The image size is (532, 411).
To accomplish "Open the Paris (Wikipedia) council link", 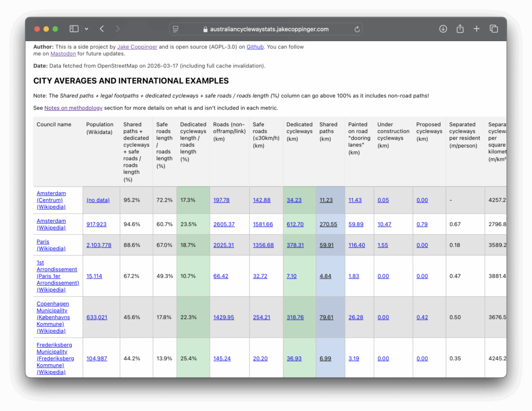I will click(x=51, y=245).
